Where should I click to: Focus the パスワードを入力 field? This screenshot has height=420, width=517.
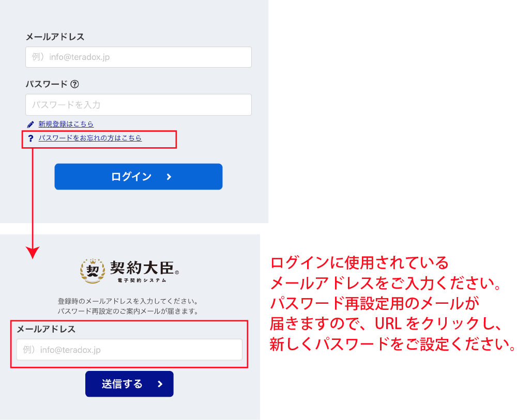tap(139, 105)
